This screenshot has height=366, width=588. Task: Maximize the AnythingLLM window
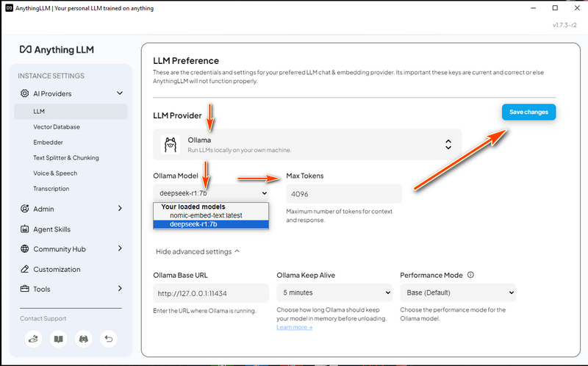[x=555, y=8]
